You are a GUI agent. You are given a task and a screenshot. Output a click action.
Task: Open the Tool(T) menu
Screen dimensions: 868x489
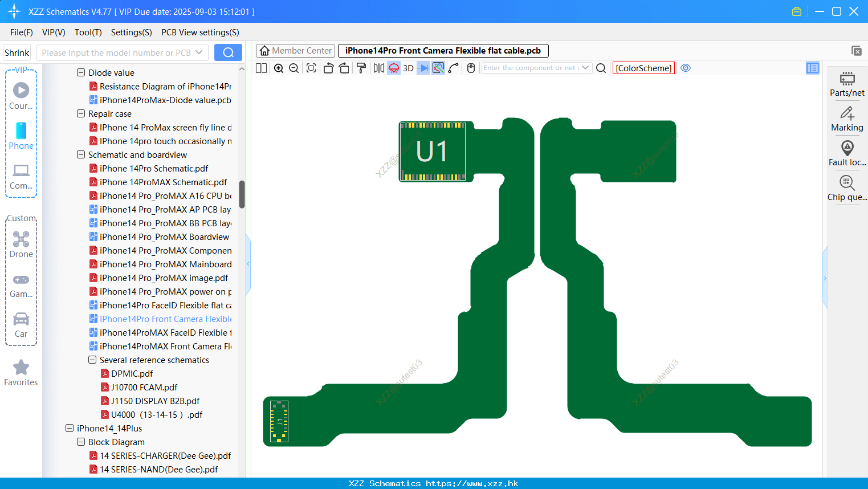[x=88, y=32]
